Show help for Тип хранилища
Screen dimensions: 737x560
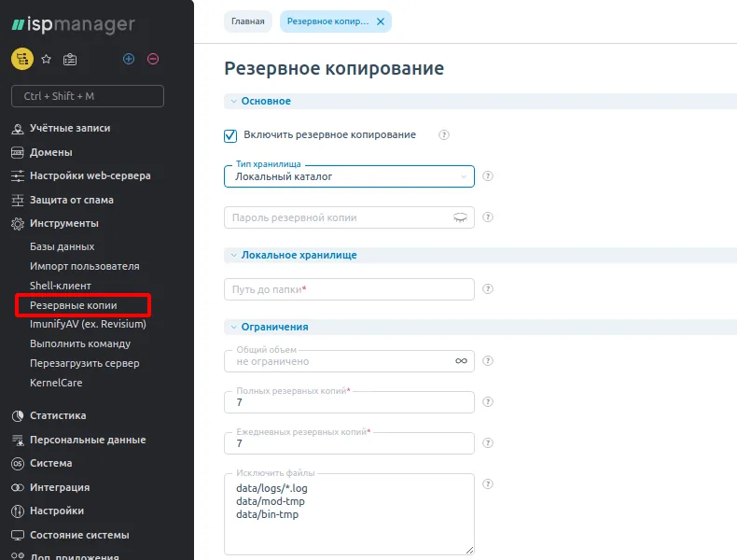coord(488,175)
